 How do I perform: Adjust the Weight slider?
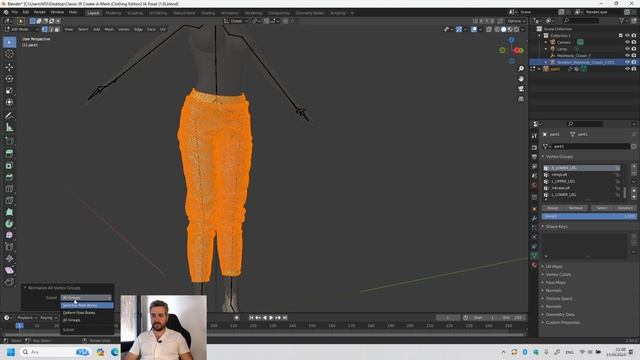[589, 216]
